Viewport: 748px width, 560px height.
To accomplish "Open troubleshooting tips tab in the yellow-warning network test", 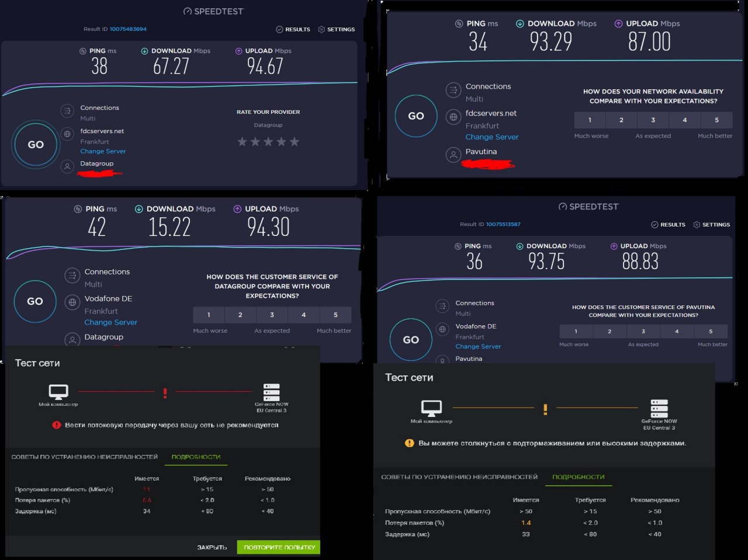I will coord(459,477).
